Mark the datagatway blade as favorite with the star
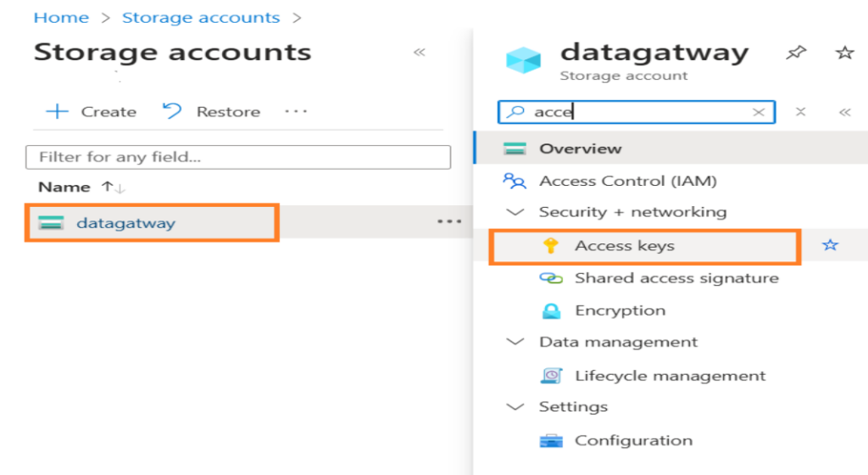This screenshot has width=868, height=475. (x=844, y=53)
